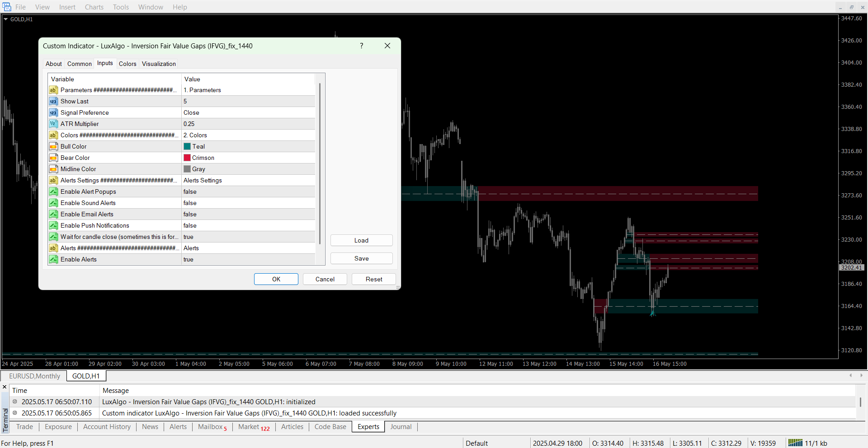Viewport: 868px width, 448px height.
Task: Click the connection bars status icon
Action: [x=795, y=443]
